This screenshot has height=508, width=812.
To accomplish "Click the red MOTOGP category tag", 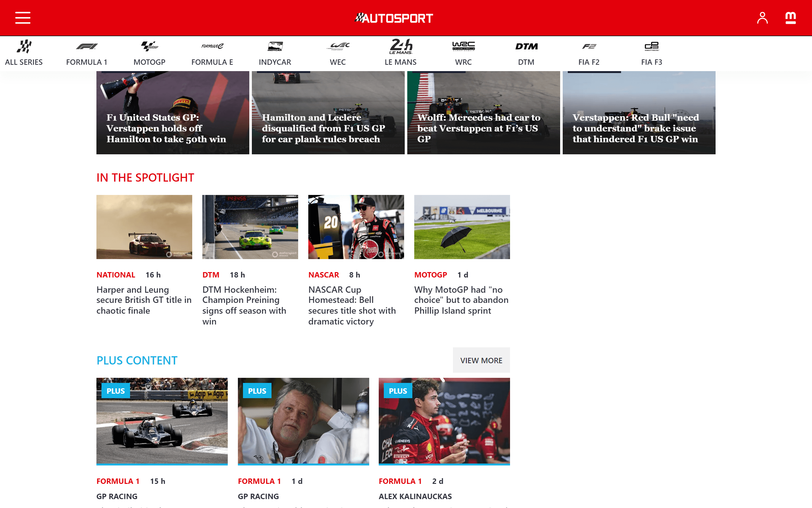I will (430, 275).
